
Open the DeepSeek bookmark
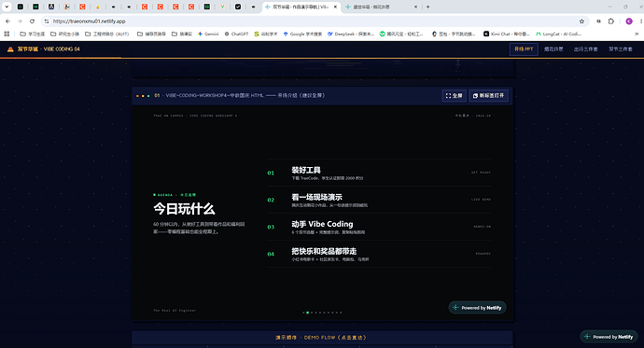click(351, 35)
